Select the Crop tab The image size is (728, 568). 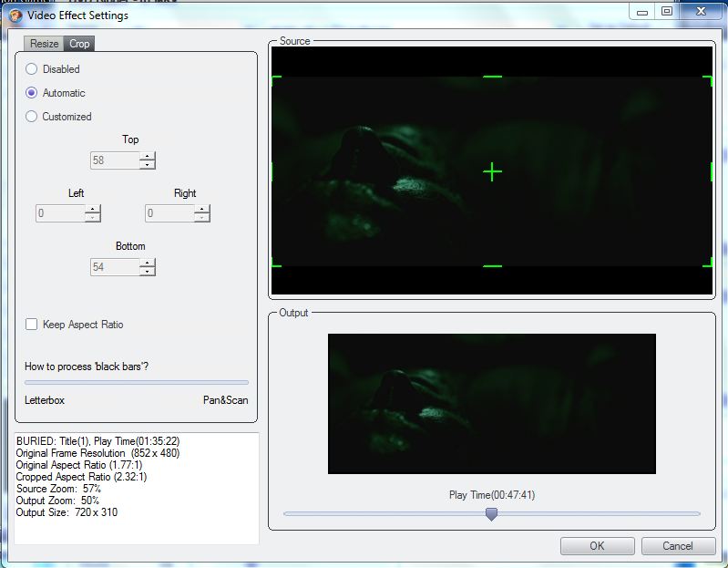coord(79,43)
